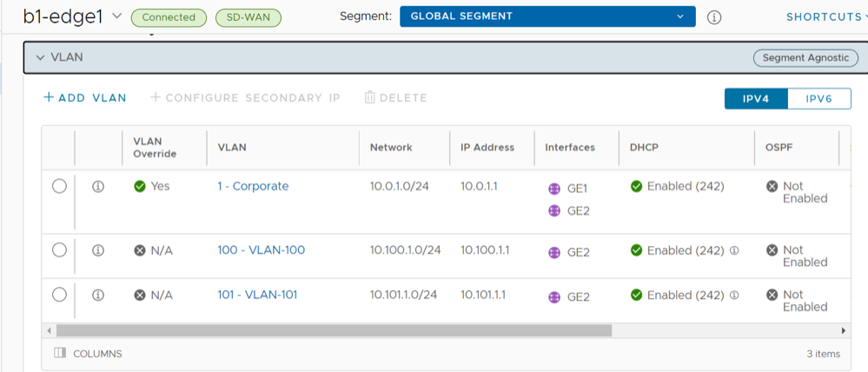
Task: Click DHCP info icon for VLAN-101
Action: 734,296
